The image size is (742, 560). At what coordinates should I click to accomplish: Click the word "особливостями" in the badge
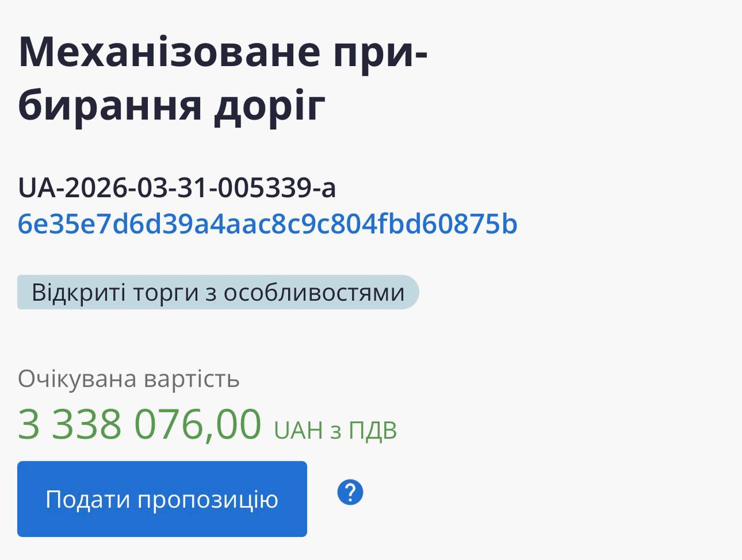pyautogui.click(x=314, y=293)
